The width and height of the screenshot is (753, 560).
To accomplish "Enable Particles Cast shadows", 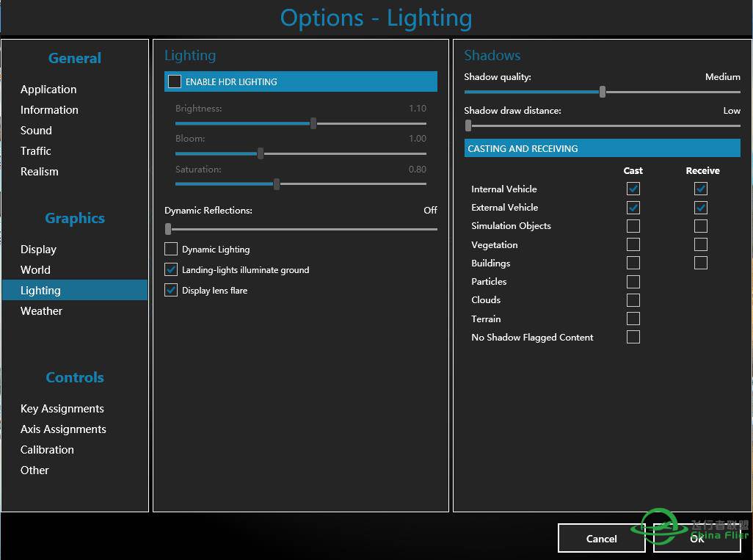I will pyautogui.click(x=633, y=281).
